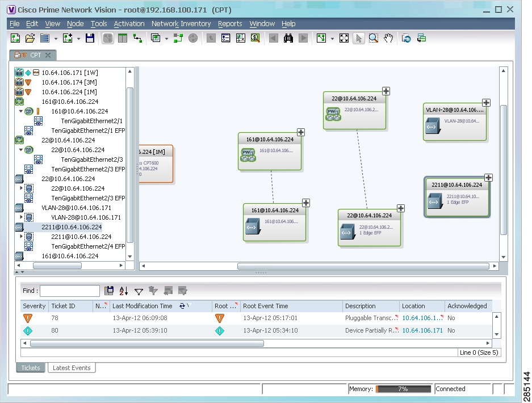Expand the 2211@10.64.106.224 map node
Viewport: 532px width, 403px height.
click(489, 178)
